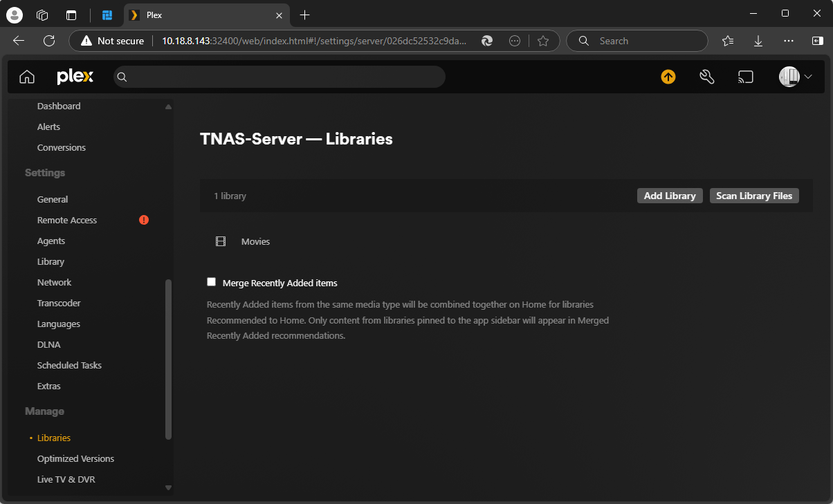Open General settings
833x504 pixels.
tap(53, 199)
